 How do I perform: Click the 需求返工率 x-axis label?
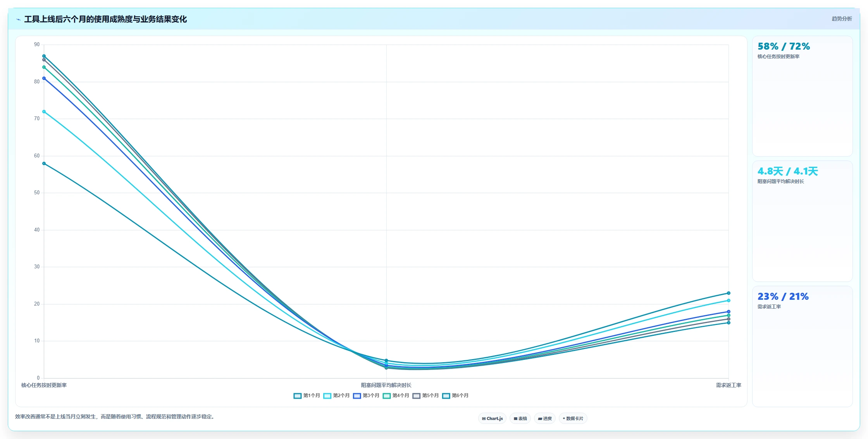728,385
